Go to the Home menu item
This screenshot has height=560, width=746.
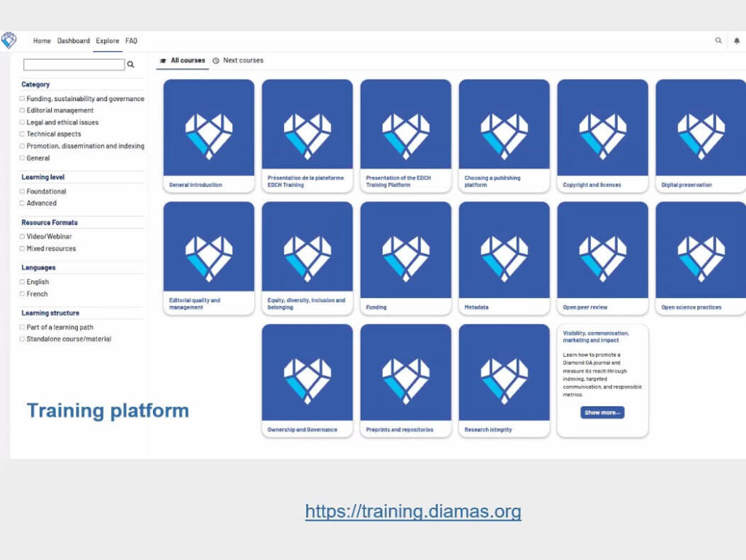[42, 41]
